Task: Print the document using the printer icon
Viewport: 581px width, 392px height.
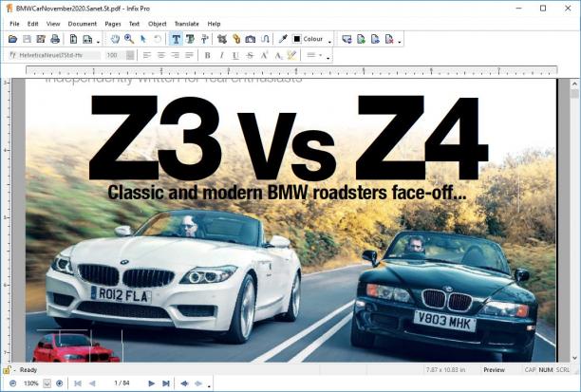Action: point(55,39)
